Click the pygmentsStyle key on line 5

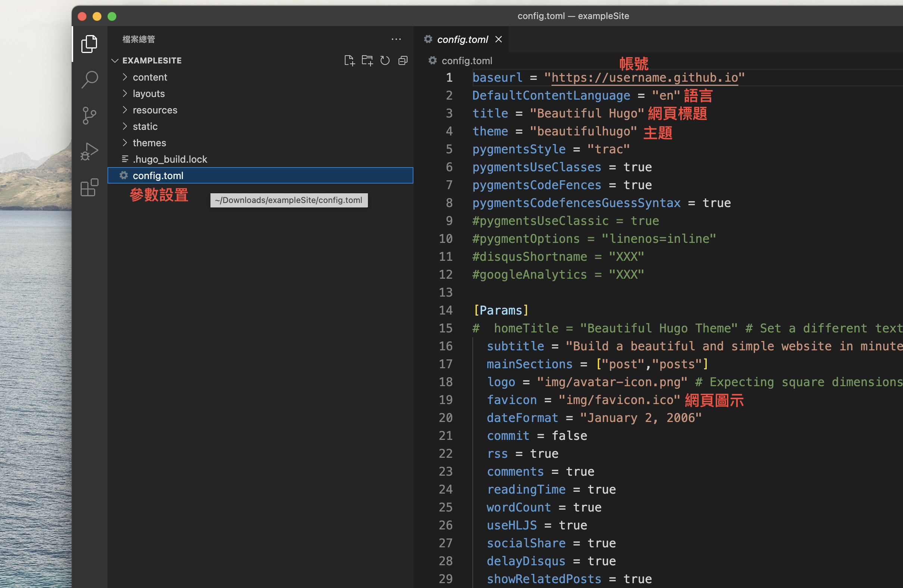pyautogui.click(x=519, y=150)
